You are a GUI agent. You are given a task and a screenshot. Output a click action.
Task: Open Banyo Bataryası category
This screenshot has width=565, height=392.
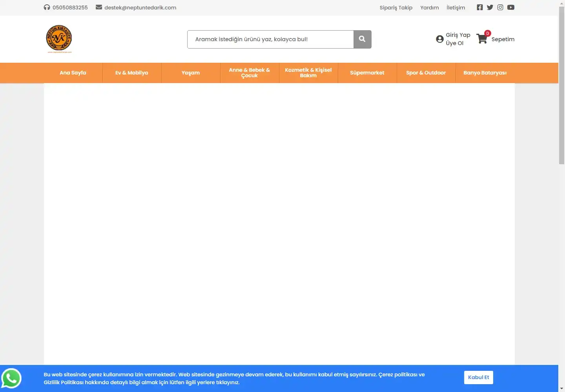click(485, 73)
